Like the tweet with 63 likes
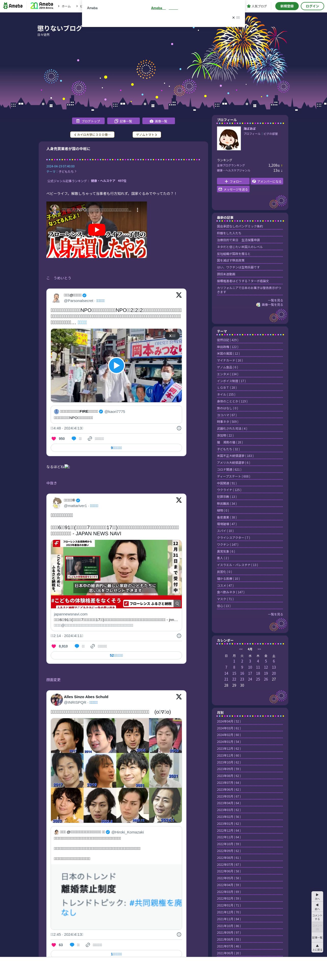The height and width of the screenshot is (980, 327). click(x=53, y=945)
